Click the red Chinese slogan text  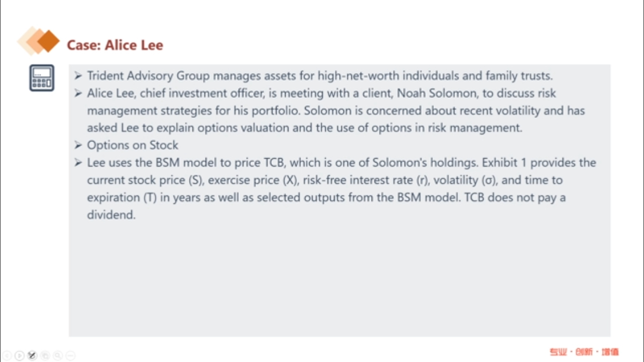click(x=584, y=352)
